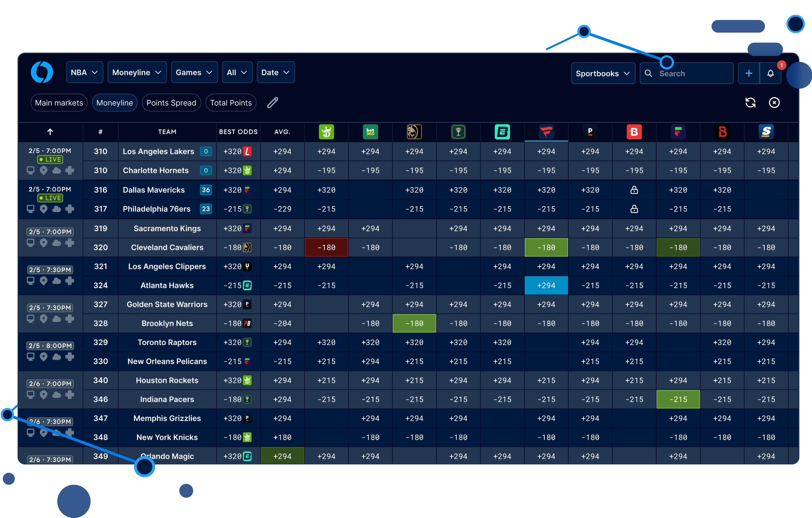The image size is (812, 518).
Task: Select the Fanatics red flag column header
Action: point(546,132)
